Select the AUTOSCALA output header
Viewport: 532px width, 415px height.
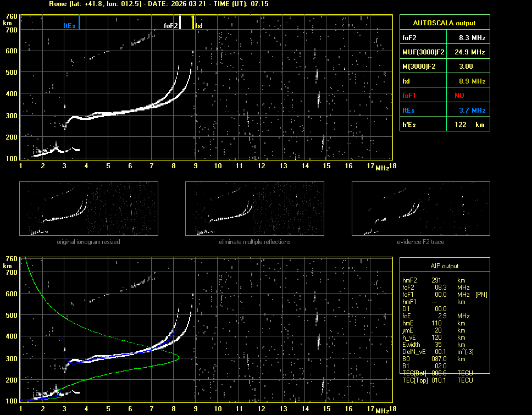coord(444,23)
